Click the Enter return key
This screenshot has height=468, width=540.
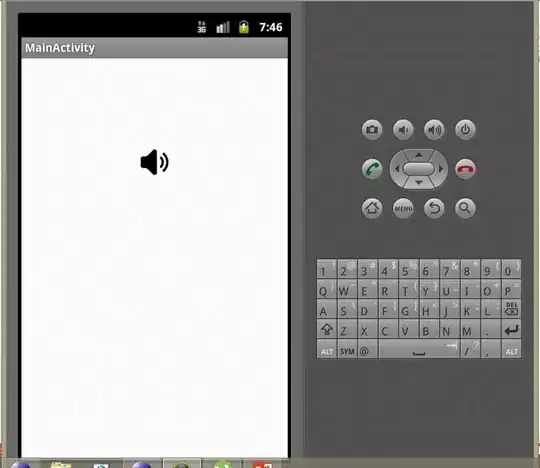[x=511, y=329]
